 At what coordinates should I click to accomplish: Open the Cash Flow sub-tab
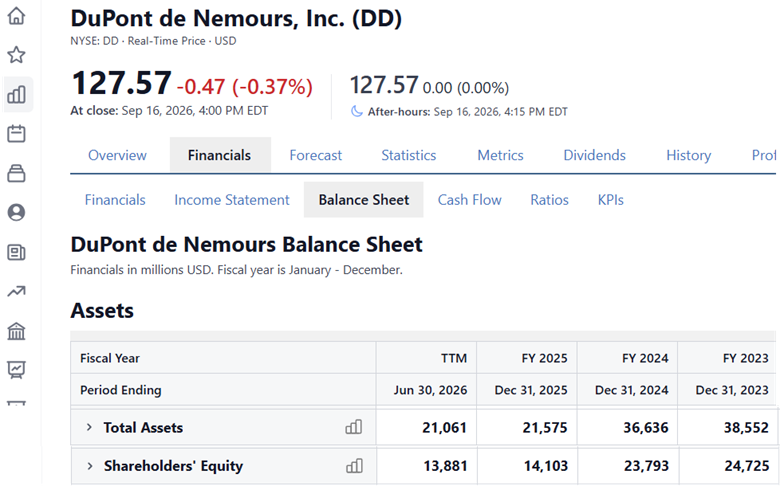[470, 199]
